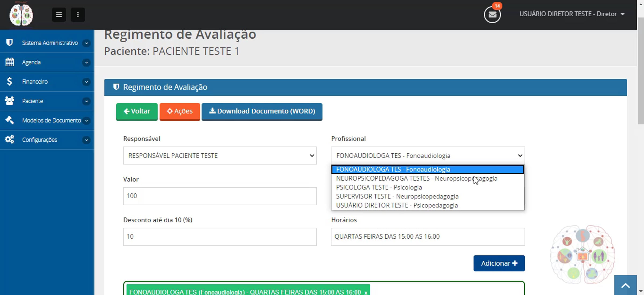Click the brain logo in header

(21, 15)
